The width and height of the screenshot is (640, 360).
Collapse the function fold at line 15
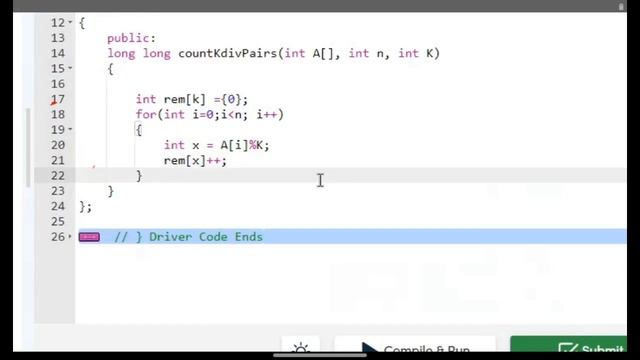tap(70, 68)
